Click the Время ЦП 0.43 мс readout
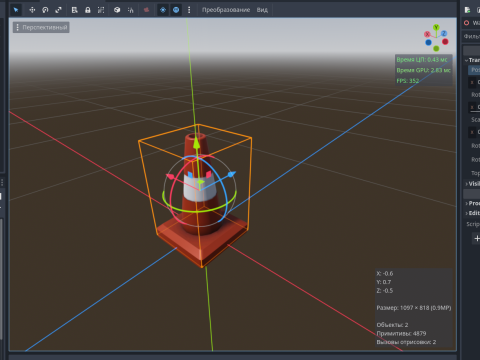 [x=422, y=60]
